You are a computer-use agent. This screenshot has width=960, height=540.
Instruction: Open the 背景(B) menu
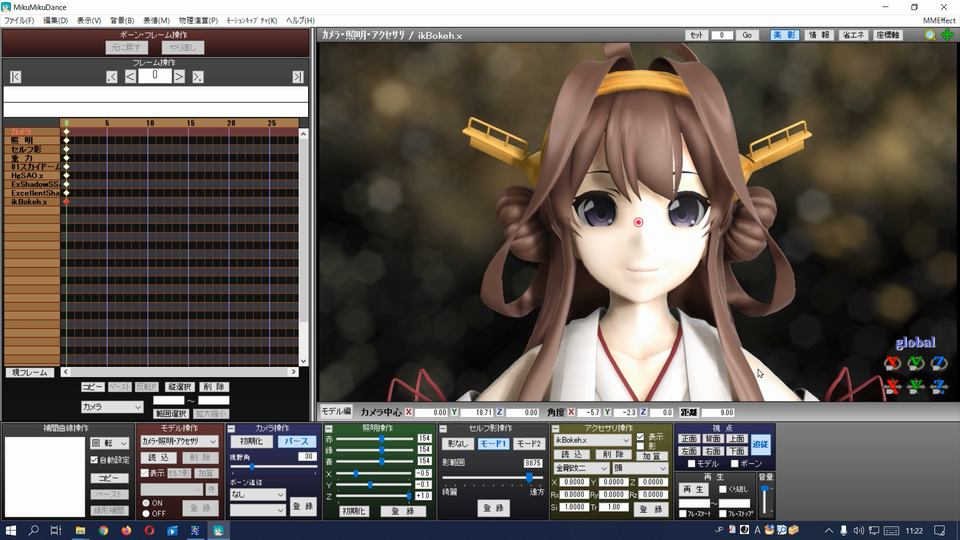coord(122,20)
